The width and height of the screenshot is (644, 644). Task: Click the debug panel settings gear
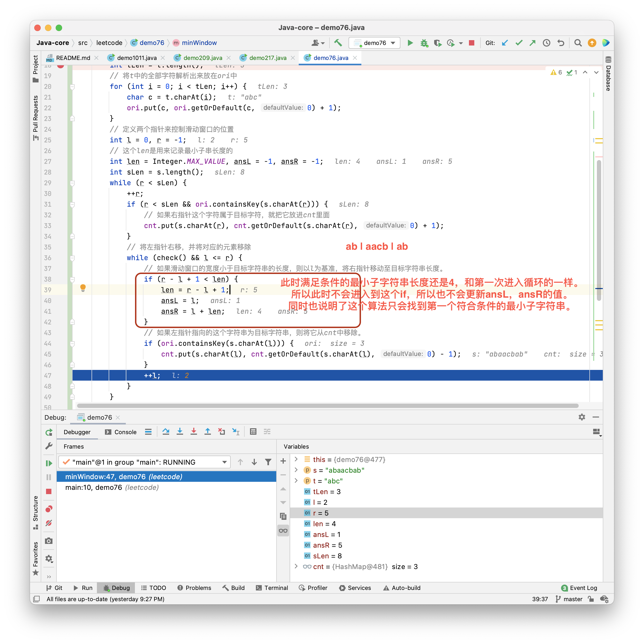(582, 417)
